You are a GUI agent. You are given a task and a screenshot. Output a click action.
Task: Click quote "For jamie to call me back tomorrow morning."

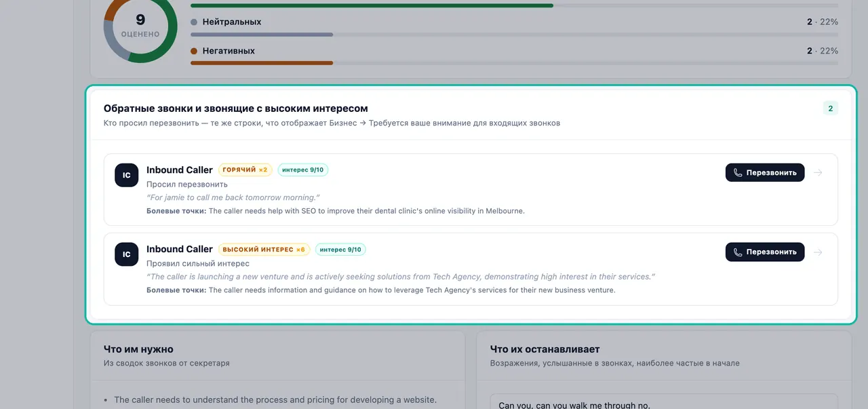233,197
